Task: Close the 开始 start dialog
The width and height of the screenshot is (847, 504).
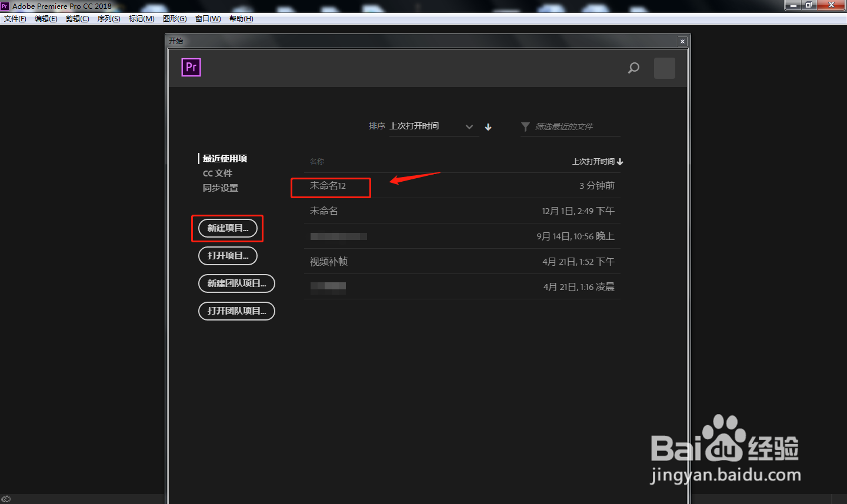Action: [x=682, y=41]
